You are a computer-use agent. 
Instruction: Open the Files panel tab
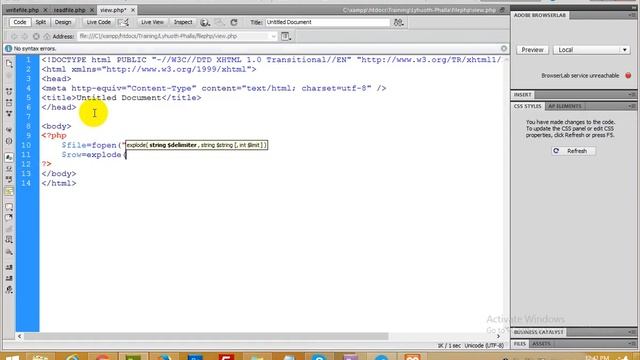[x=520, y=344]
